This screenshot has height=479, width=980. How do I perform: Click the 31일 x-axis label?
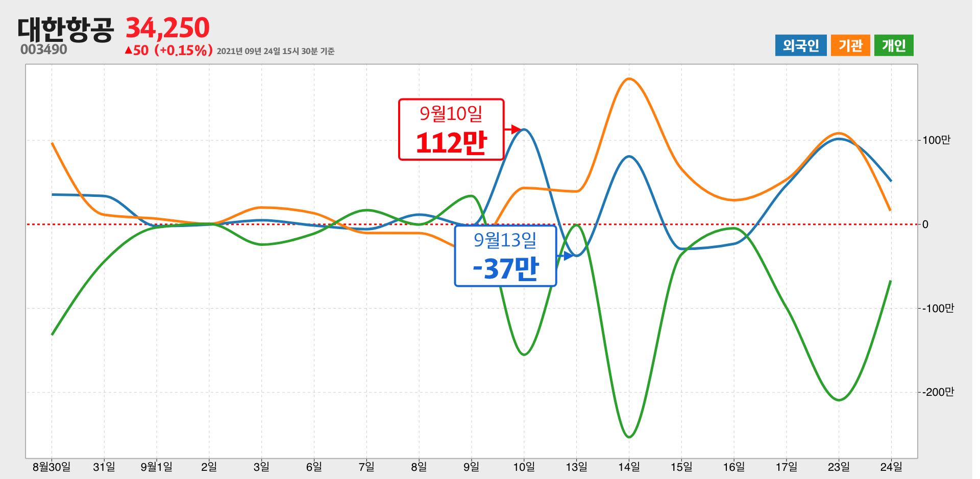tap(104, 467)
